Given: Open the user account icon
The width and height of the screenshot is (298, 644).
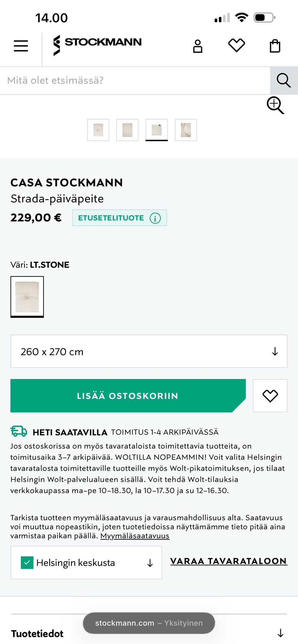Looking at the screenshot, I should (198, 46).
